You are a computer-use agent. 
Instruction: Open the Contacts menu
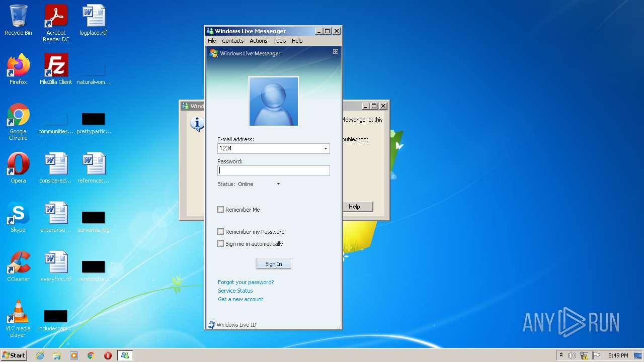coord(232,41)
